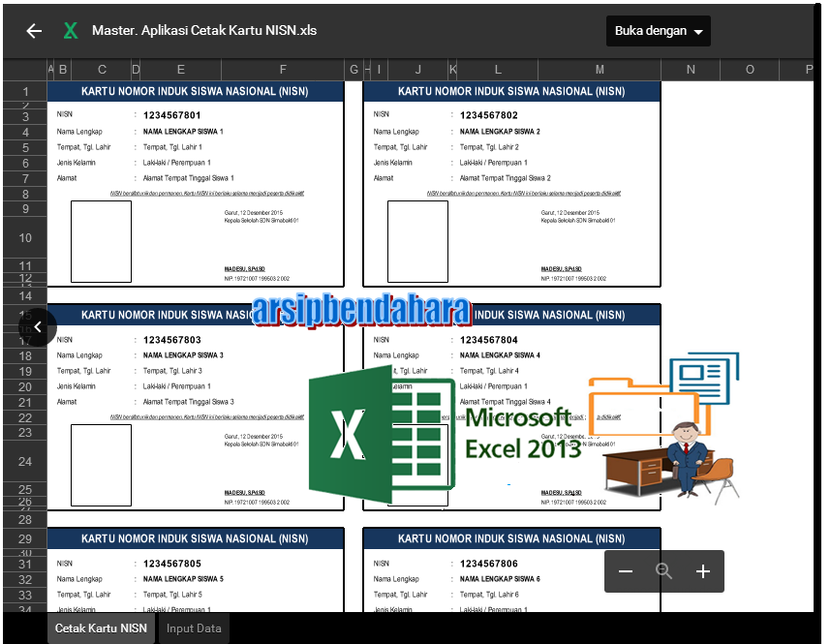831x644 pixels.
Task: Click the zoom out minus button
Action: [x=626, y=571]
